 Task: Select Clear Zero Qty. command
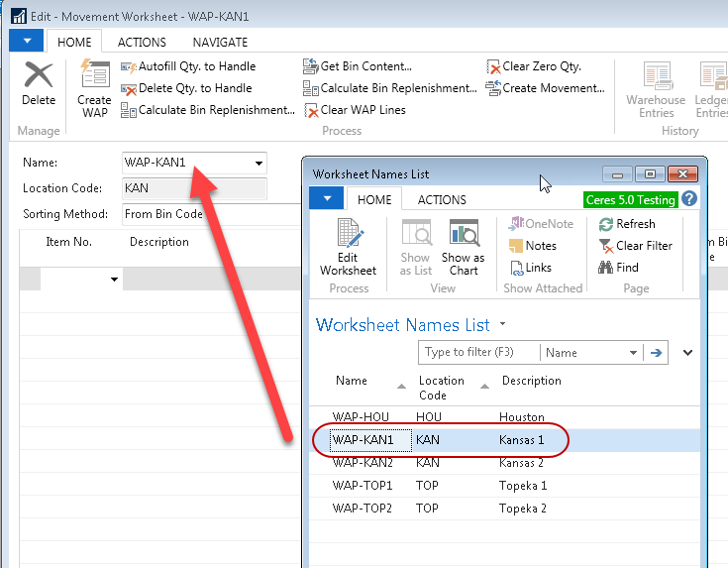click(x=533, y=66)
